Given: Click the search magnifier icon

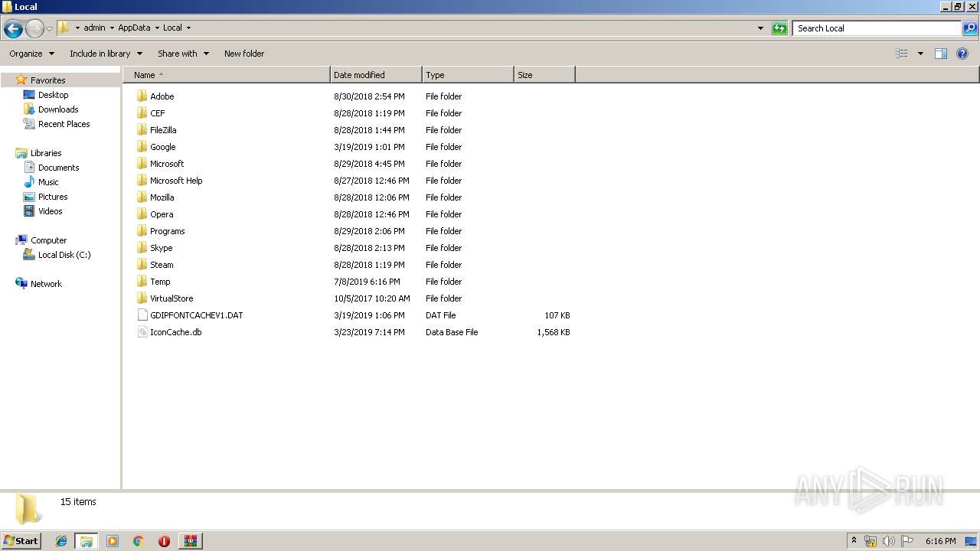Looking at the screenshot, I should tap(970, 28).
